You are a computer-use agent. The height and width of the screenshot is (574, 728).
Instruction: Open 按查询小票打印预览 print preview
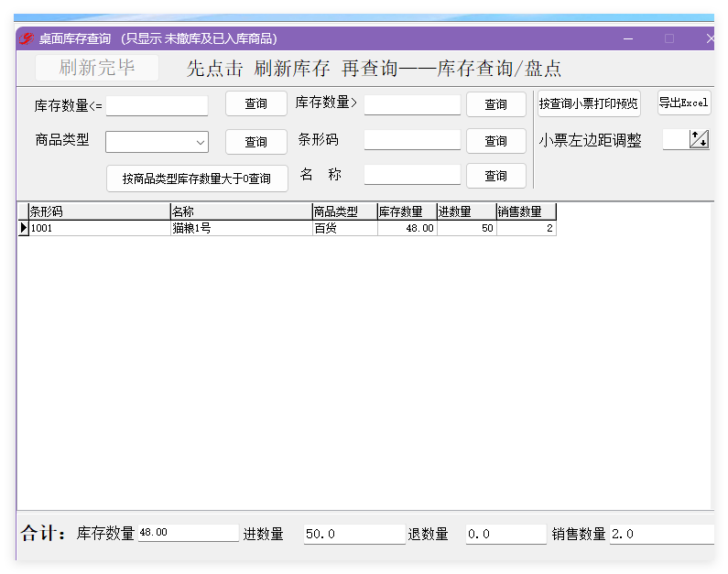[x=589, y=103]
